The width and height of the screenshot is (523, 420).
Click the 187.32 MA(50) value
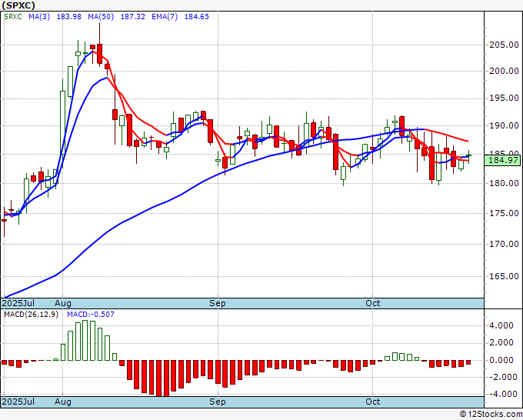click(133, 17)
